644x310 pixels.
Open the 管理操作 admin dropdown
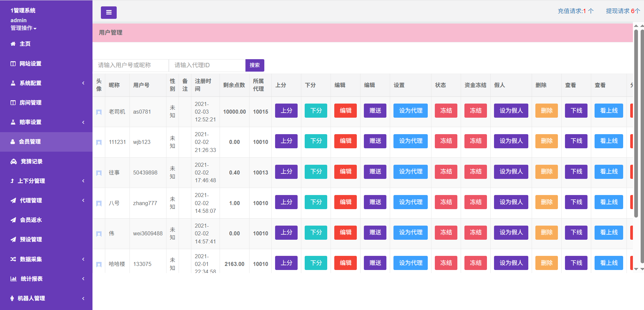(23, 28)
